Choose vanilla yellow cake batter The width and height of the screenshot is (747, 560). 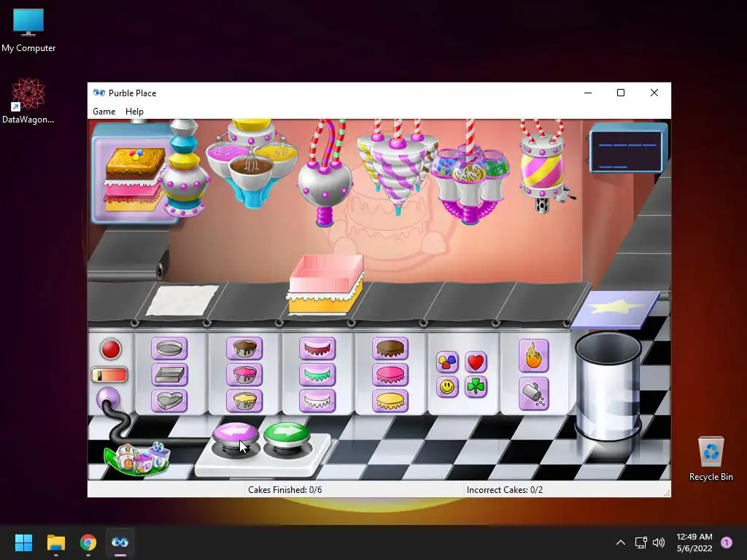coord(244,400)
